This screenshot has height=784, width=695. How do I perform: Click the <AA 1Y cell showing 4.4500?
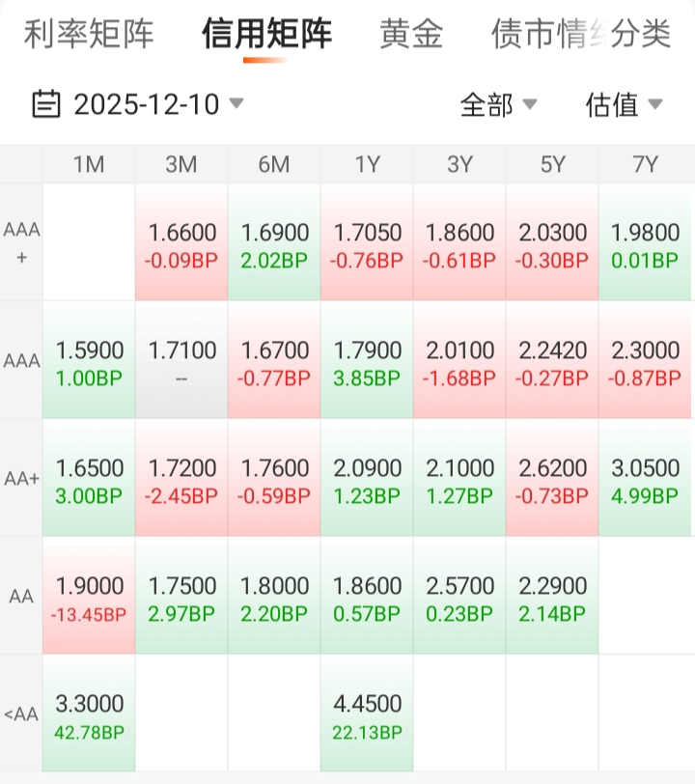[367, 714]
